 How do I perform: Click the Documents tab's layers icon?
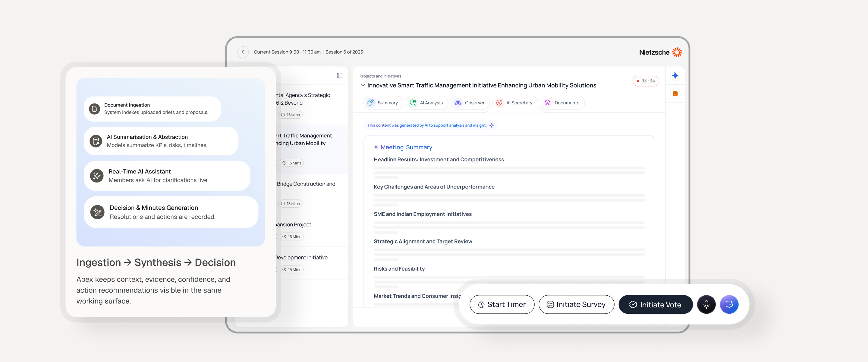pyautogui.click(x=548, y=103)
